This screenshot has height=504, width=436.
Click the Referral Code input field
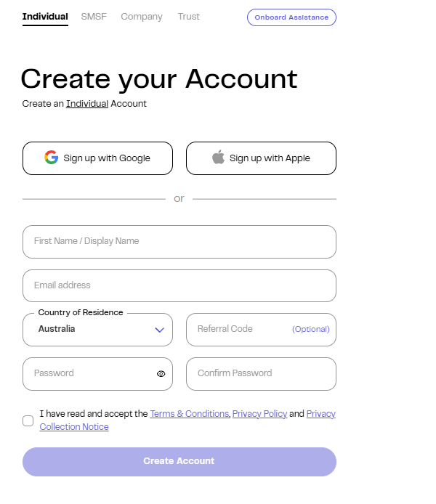point(240,330)
